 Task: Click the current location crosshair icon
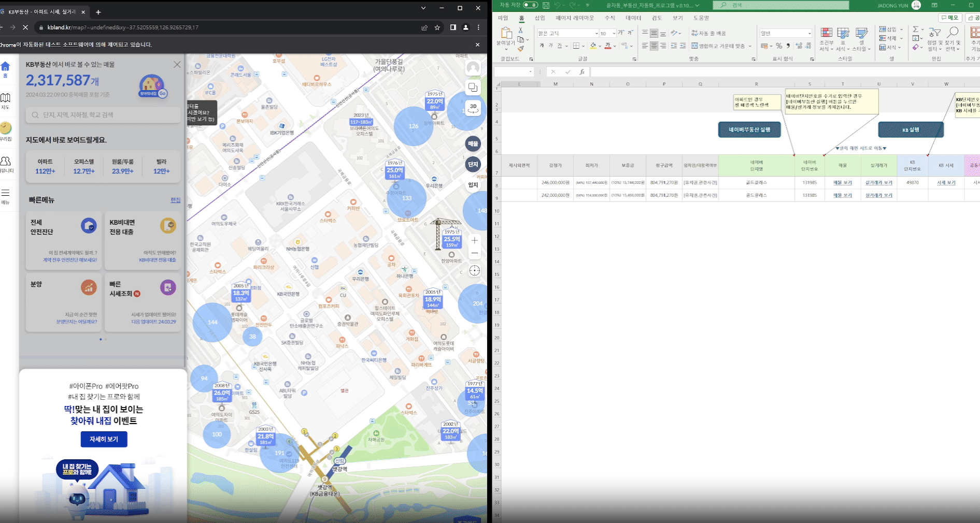point(474,271)
